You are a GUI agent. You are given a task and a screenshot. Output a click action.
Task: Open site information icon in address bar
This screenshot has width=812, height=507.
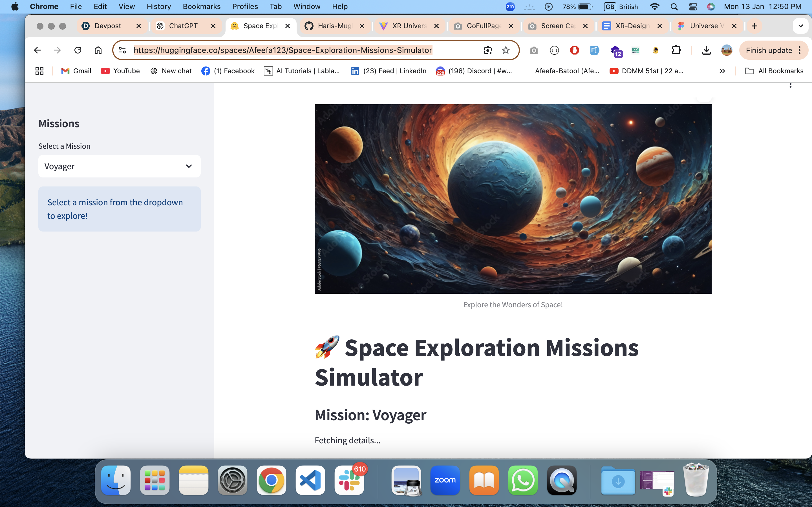coord(122,50)
